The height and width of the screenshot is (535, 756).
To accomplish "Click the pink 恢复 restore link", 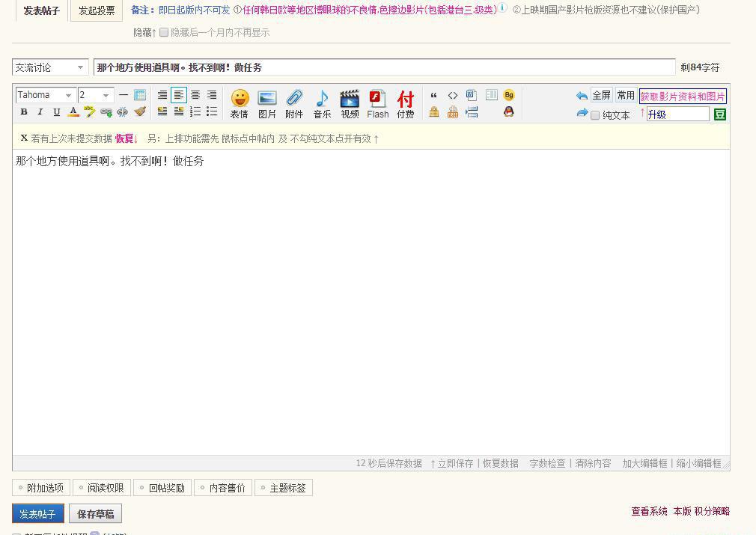I will pyautogui.click(x=124, y=138).
